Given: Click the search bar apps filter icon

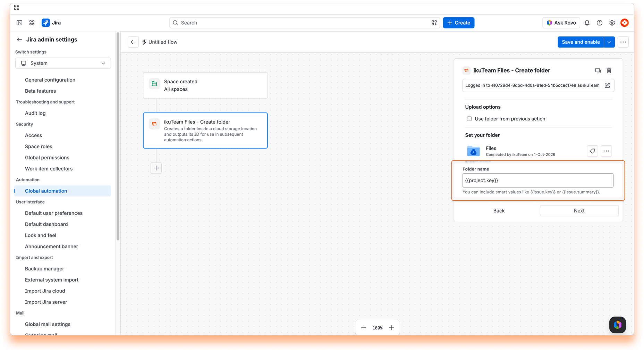Looking at the screenshot, I should (x=434, y=23).
